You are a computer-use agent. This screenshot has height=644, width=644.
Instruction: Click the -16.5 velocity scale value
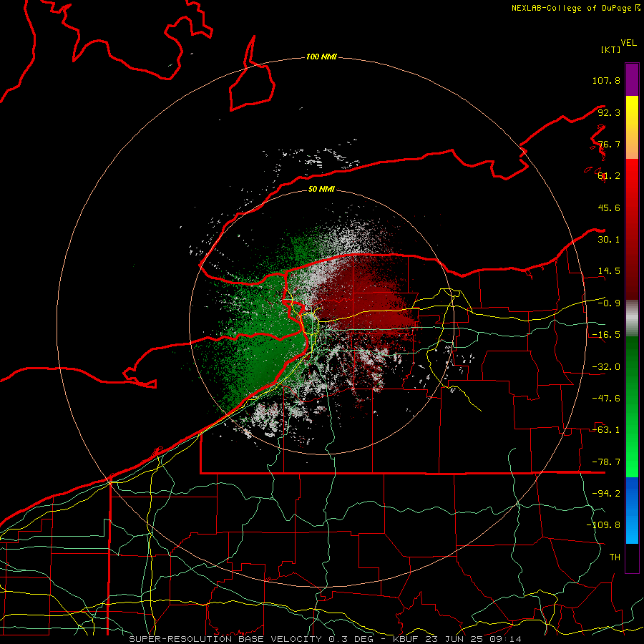606,335
